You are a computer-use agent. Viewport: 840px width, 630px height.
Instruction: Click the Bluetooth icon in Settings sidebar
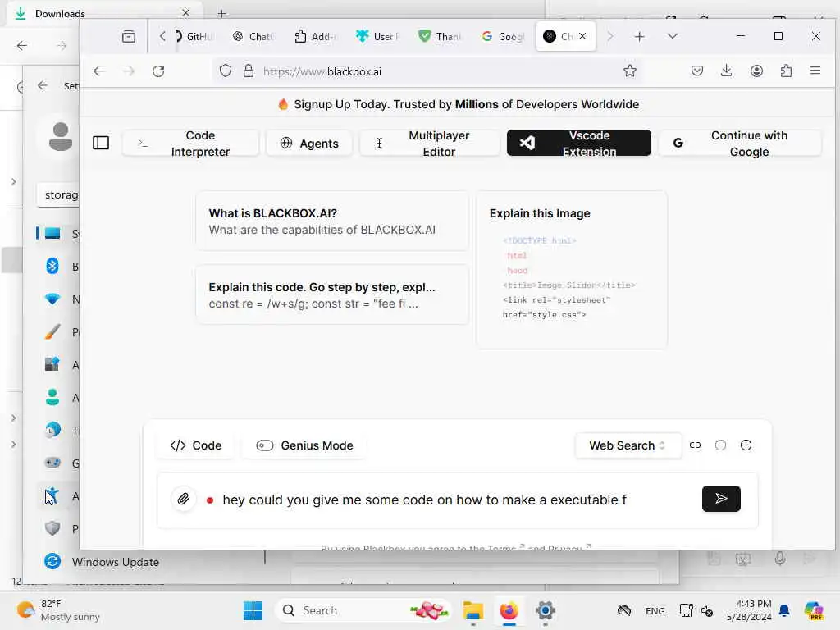[52, 266]
